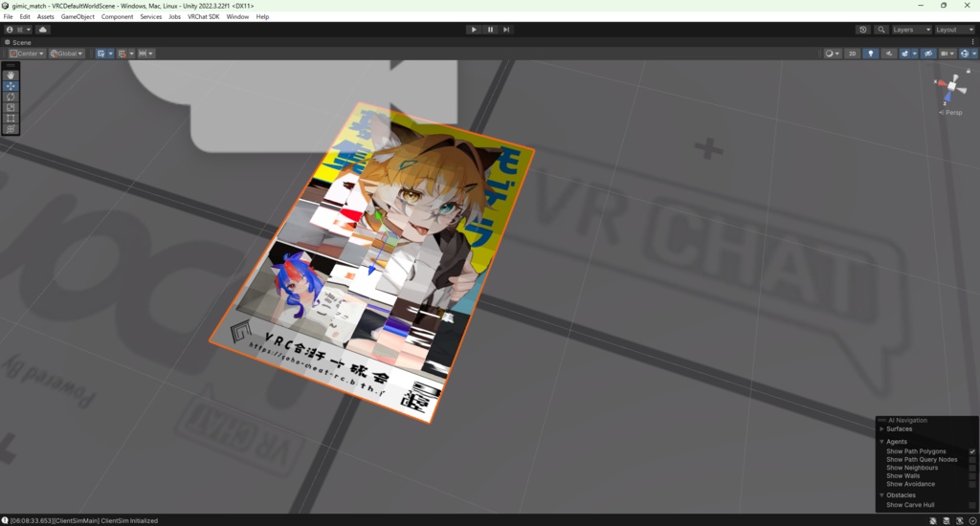
Task: Select the combined Transform tool
Action: [11, 129]
